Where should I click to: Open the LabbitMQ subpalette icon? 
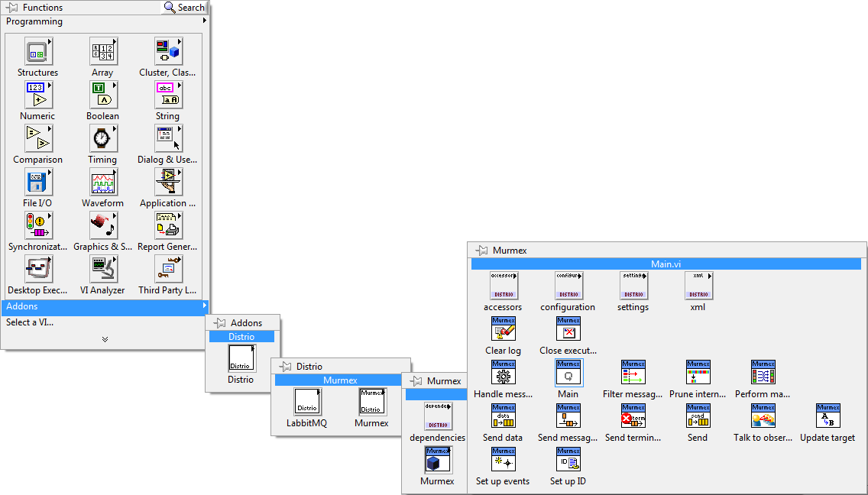[x=307, y=402]
